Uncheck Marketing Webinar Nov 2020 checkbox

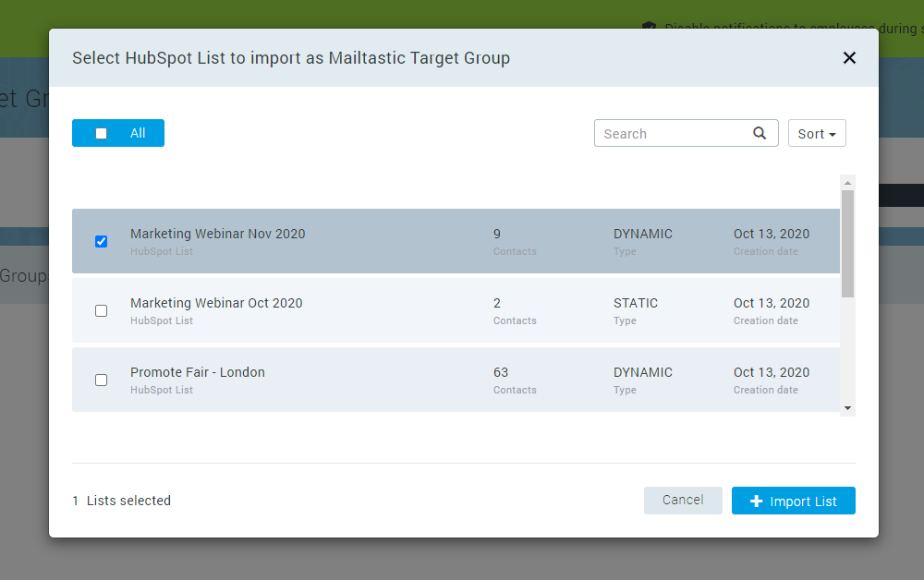point(102,241)
